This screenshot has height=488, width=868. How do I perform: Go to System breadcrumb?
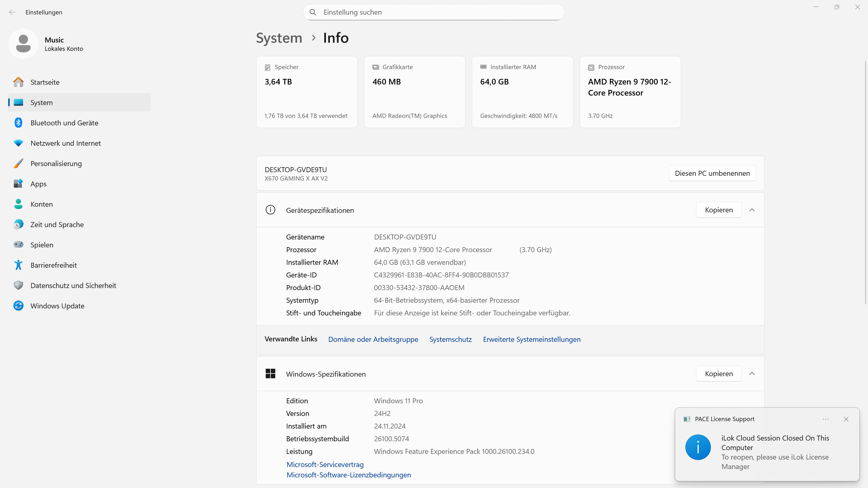point(279,38)
